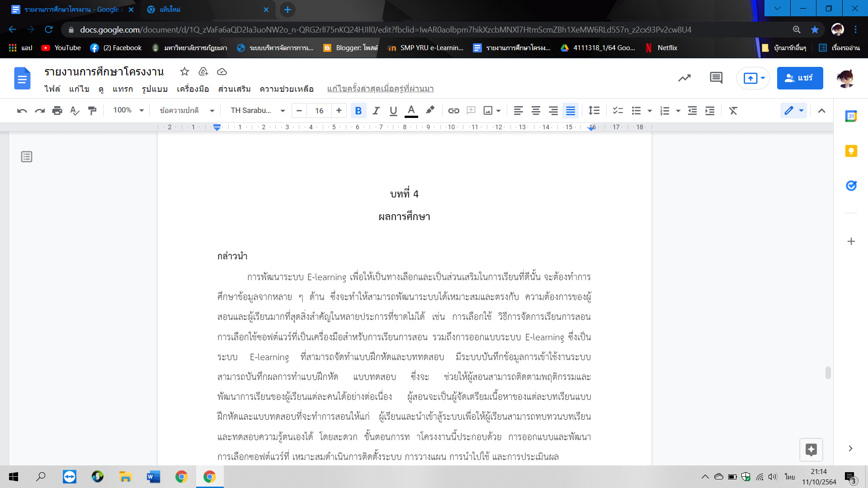Open the Format (รูปแบบ) menu

(x=155, y=89)
